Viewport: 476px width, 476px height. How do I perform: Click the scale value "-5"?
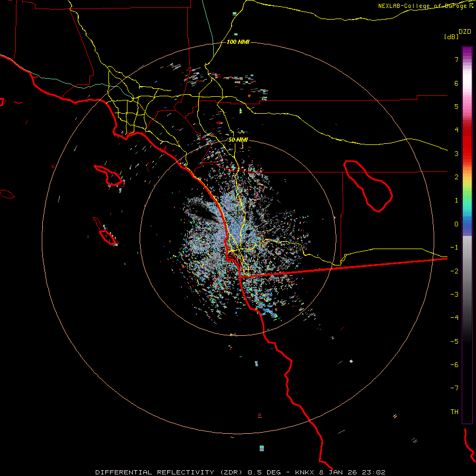(454, 342)
